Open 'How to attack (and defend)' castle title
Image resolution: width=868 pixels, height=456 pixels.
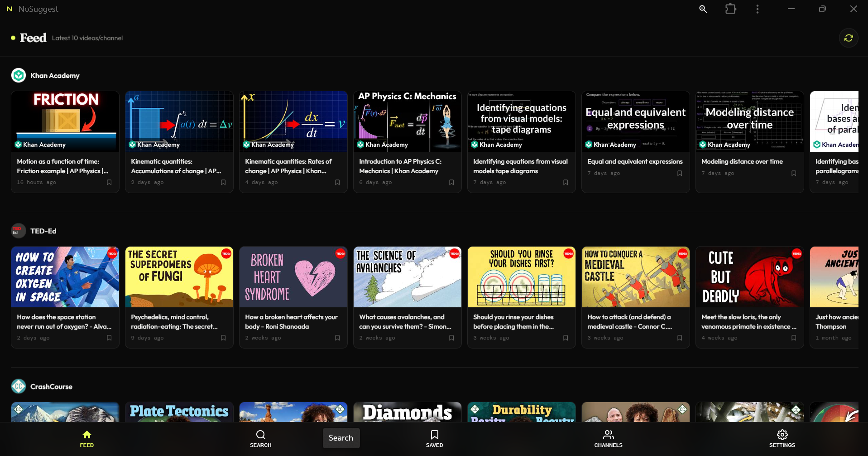pyautogui.click(x=630, y=322)
